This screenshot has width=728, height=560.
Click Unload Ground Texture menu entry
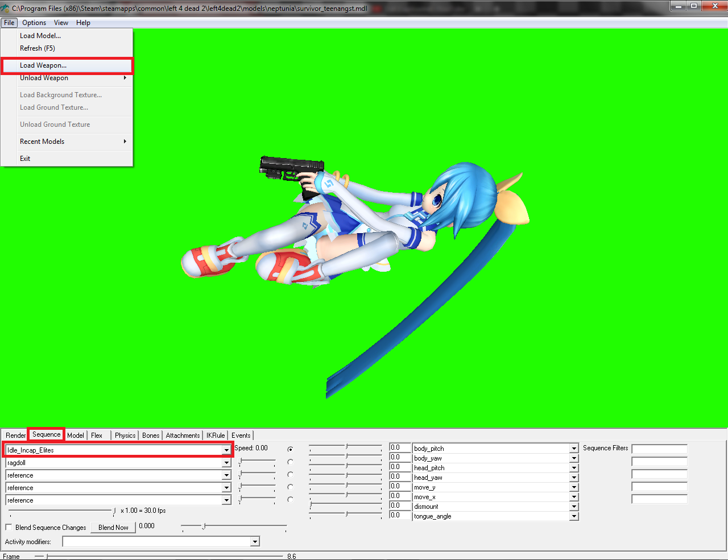click(x=67, y=125)
